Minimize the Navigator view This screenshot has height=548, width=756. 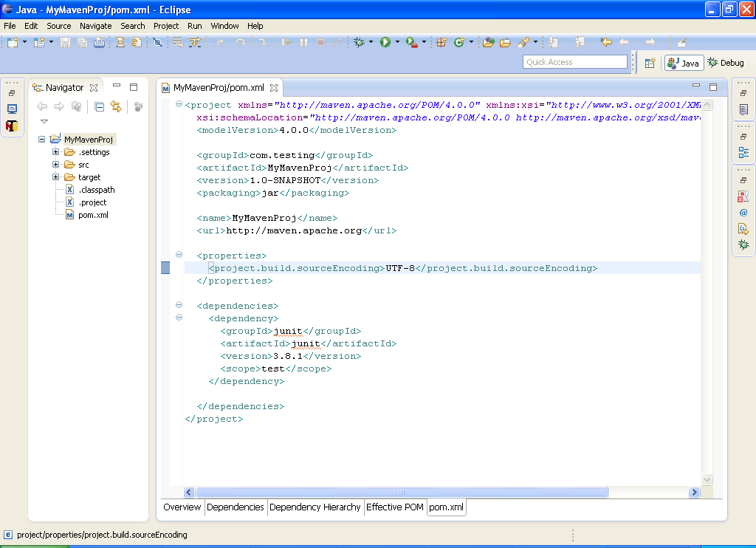click(x=116, y=86)
